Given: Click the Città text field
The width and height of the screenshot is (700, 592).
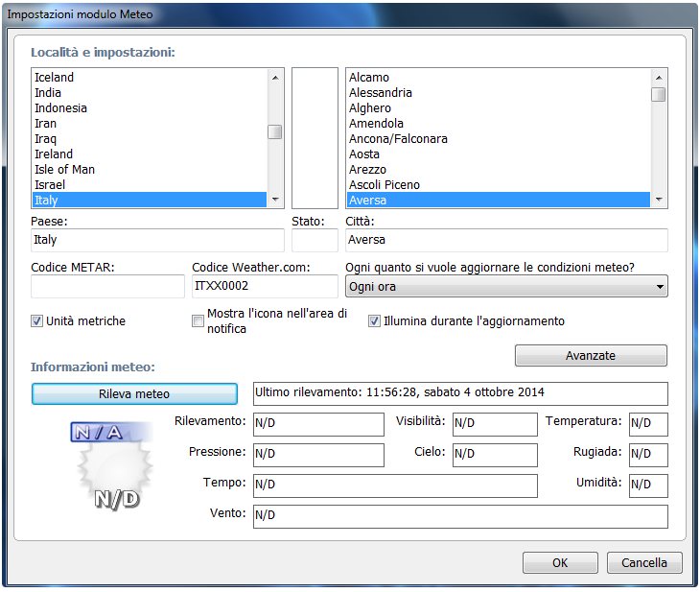Looking at the screenshot, I should coord(505,240).
